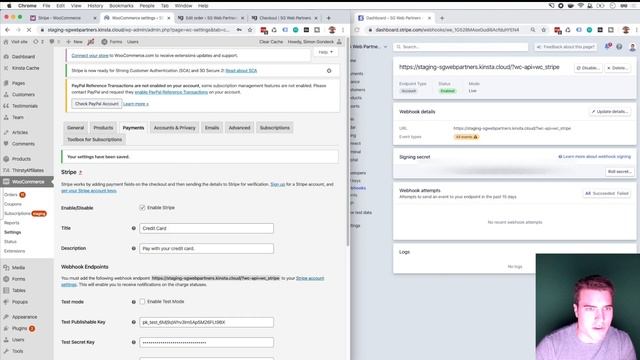Screen dimensions: 640x360
Task: Bookmark the WooCommerce settings page with star
Action: pos(250,30)
